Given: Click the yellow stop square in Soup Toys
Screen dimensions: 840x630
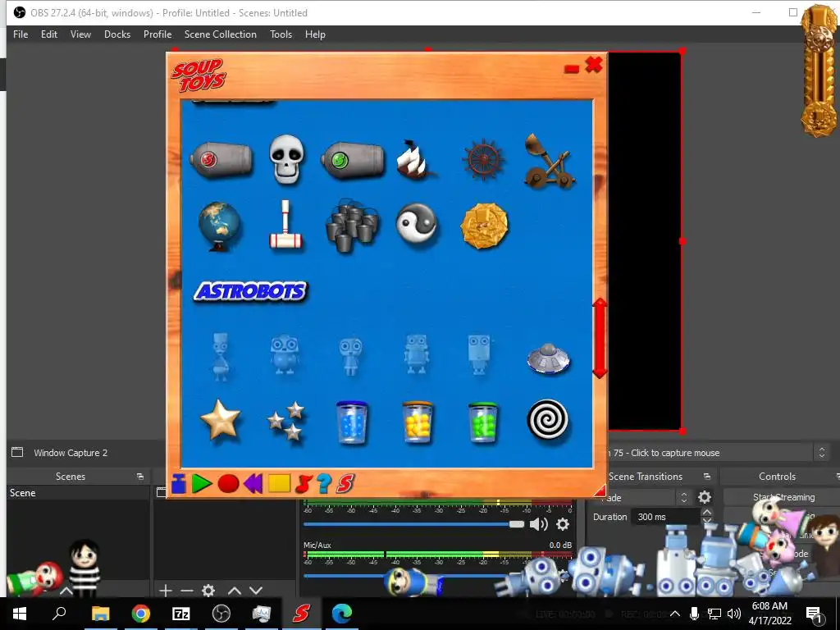Looking at the screenshot, I should click(x=279, y=484).
